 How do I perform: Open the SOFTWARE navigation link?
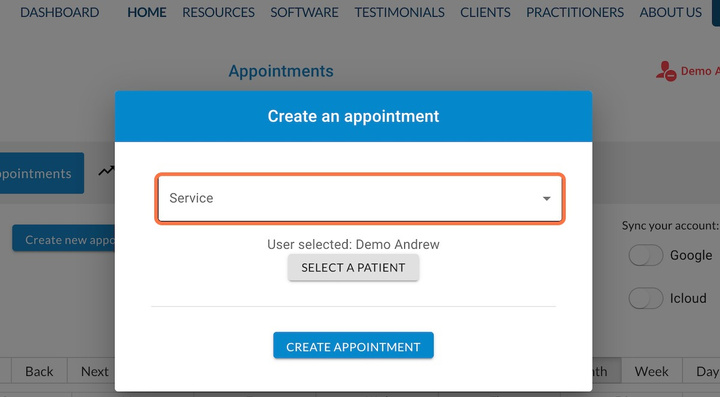tap(304, 12)
